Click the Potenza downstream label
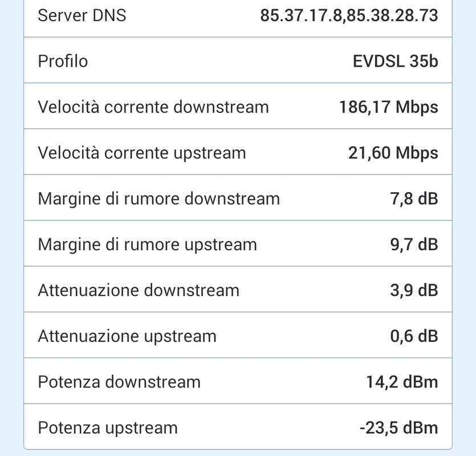This screenshot has height=456, width=476. click(119, 381)
